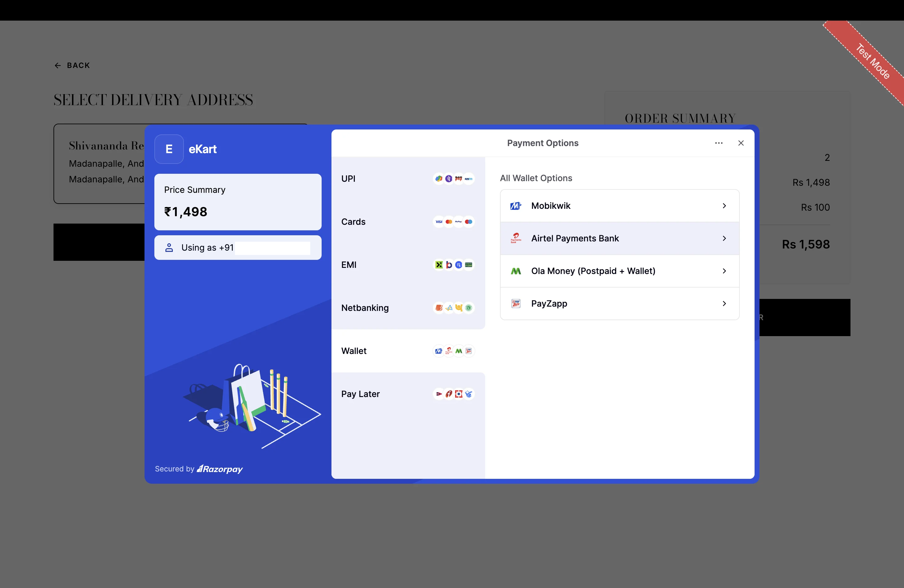
Task: Click the 'All Wallet Options' heading
Action: click(536, 178)
